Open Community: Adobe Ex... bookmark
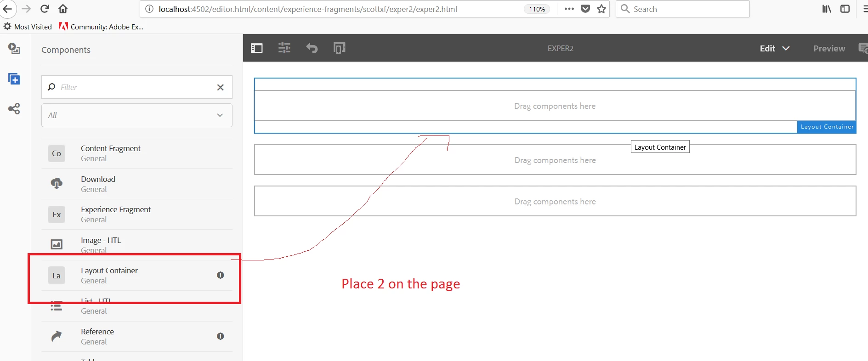Image resolution: width=868 pixels, height=361 pixels. tap(101, 27)
